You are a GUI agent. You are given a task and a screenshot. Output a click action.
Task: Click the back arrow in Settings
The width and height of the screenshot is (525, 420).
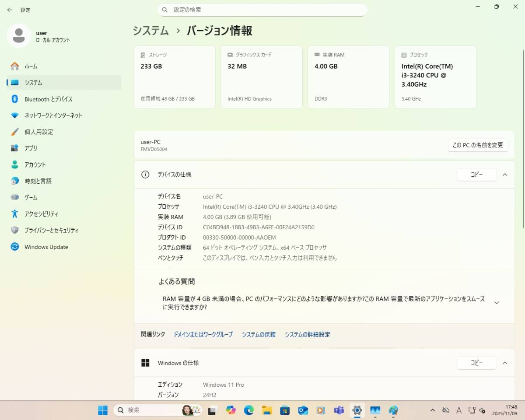point(10,10)
